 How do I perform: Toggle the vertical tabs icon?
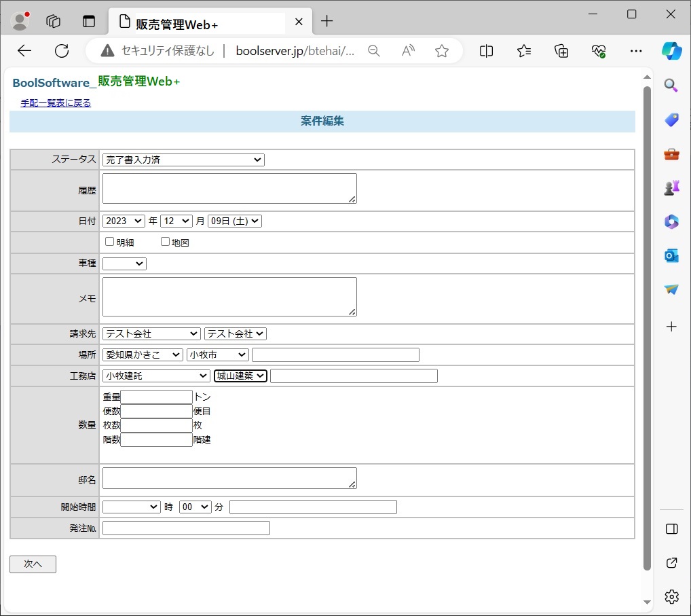tap(89, 21)
